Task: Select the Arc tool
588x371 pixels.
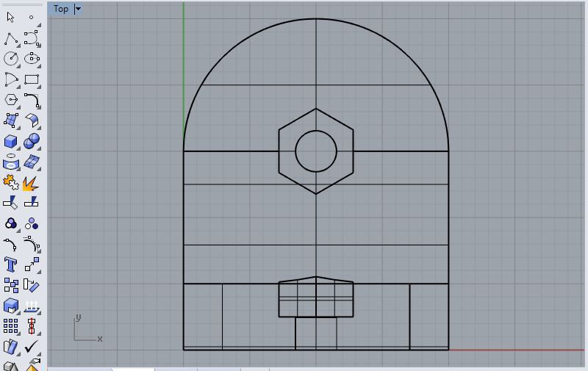Action: (x=11, y=79)
